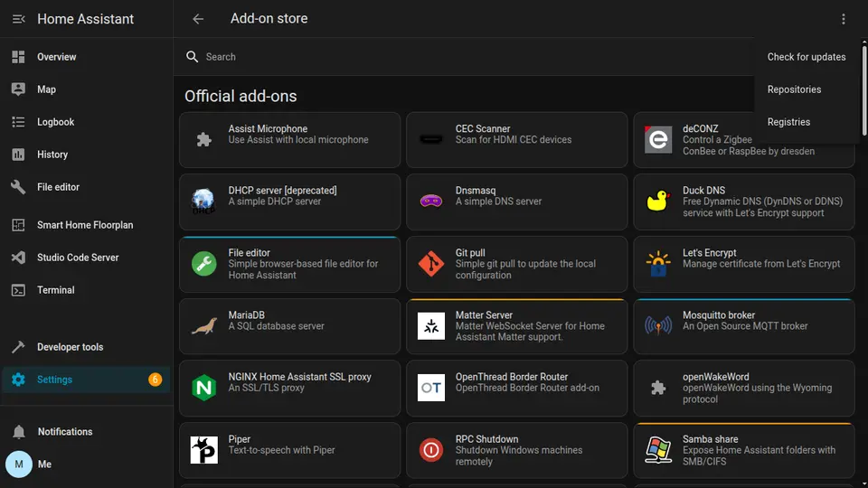Open the Terminal sidebar icon
This screenshot has height=488, width=868.
coord(18,290)
